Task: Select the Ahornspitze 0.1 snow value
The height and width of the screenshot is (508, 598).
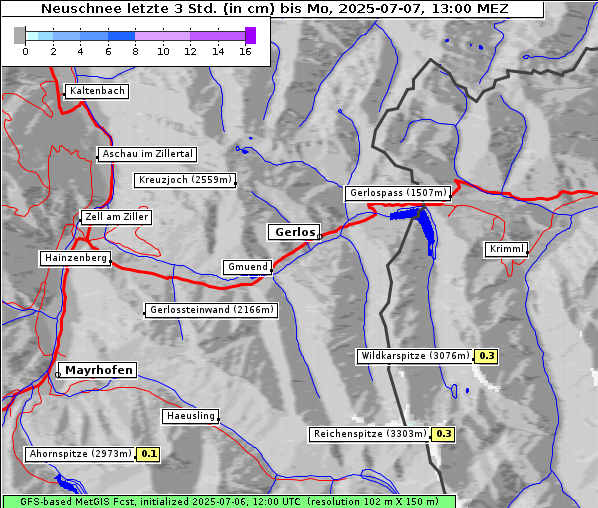Action: [148, 454]
